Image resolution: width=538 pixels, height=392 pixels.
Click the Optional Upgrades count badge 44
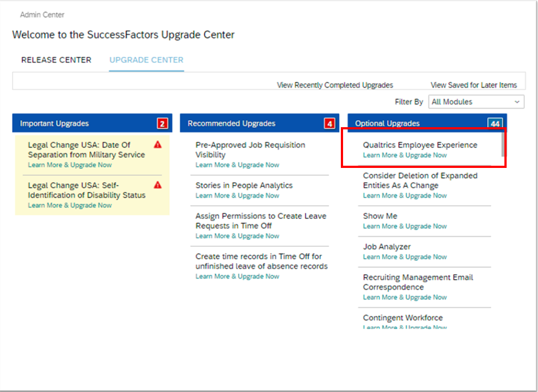click(x=495, y=123)
